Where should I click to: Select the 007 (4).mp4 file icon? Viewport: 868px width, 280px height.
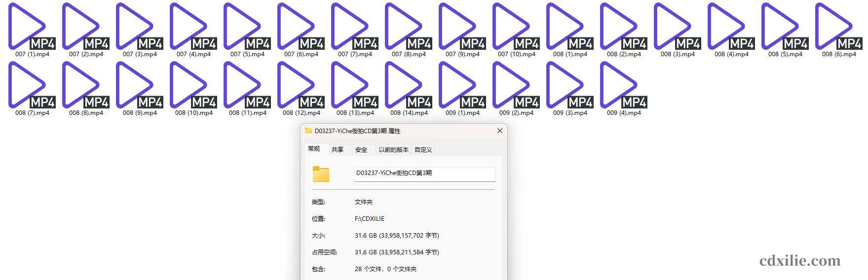pos(193,27)
